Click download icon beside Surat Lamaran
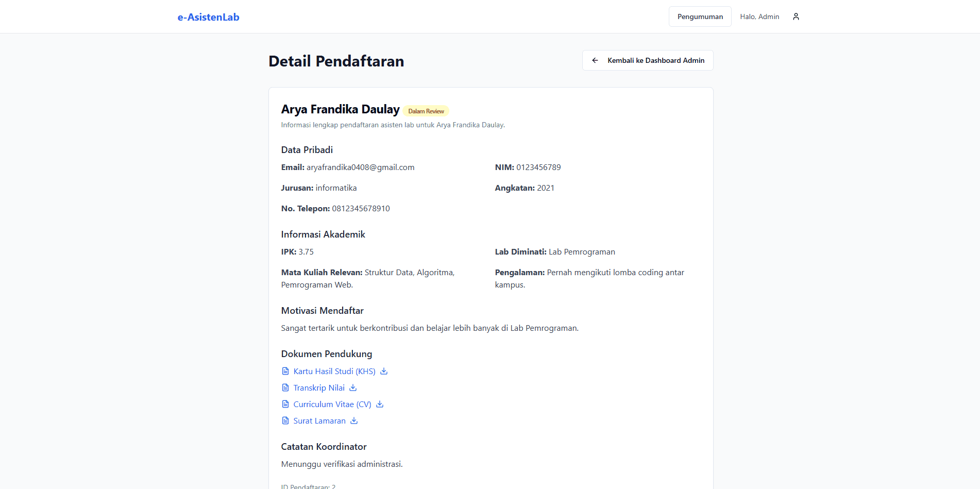The width and height of the screenshot is (980, 489). tap(354, 420)
